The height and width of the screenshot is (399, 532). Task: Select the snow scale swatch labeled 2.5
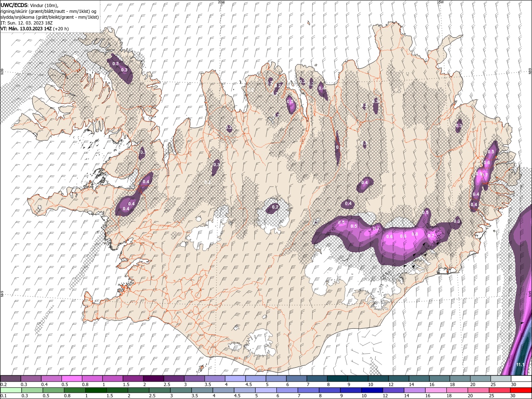[173, 379]
